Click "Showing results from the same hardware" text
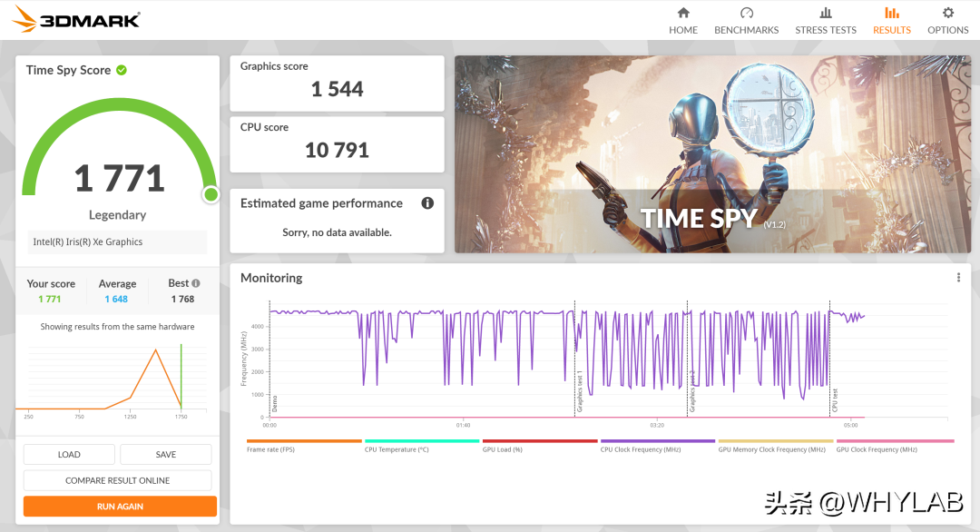The image size is (980, 532). 117,326
